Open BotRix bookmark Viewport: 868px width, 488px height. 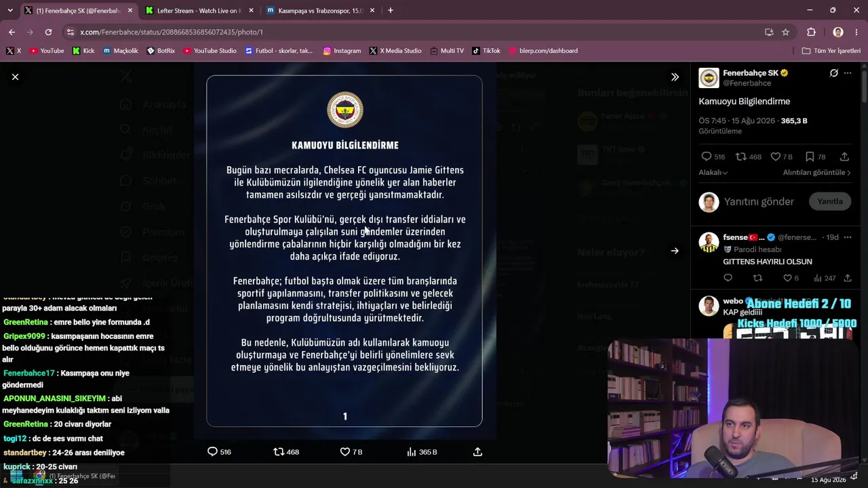point(161,51)
